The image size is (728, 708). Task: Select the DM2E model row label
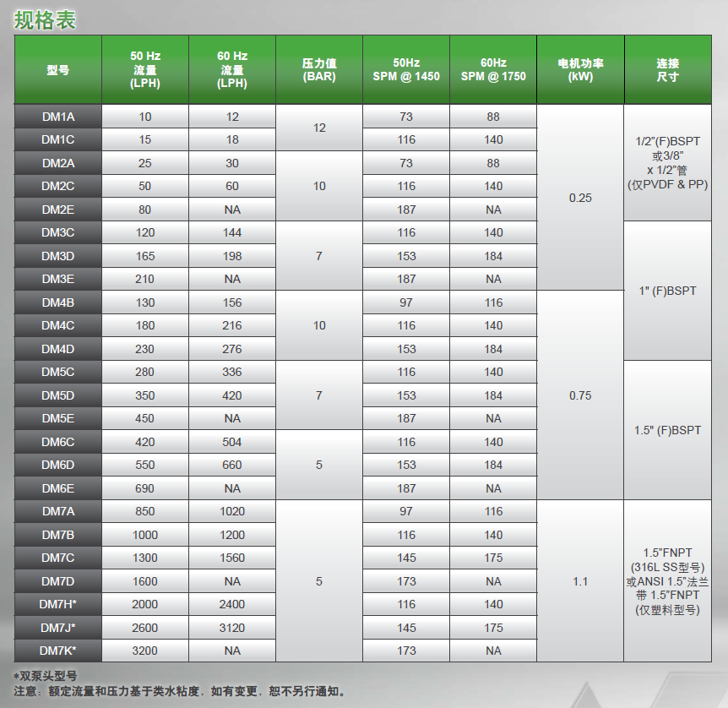pyautogui.click(x=58, y=210)
